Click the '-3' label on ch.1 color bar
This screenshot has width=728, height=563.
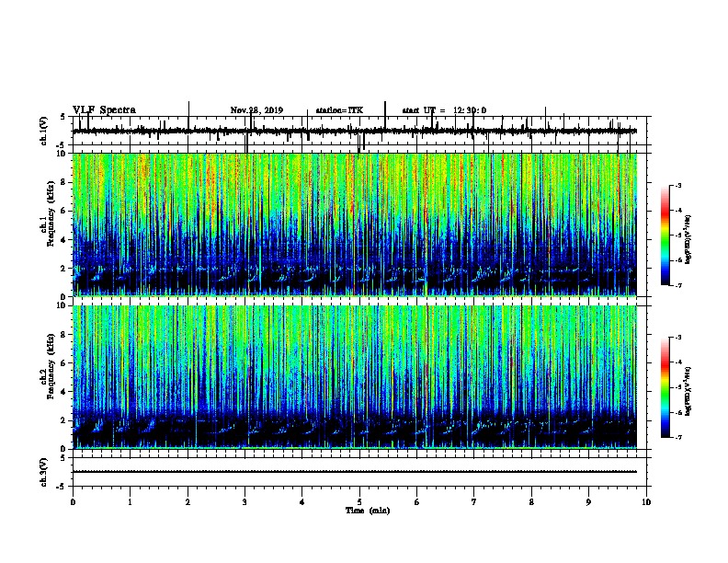tap(677, 185)
